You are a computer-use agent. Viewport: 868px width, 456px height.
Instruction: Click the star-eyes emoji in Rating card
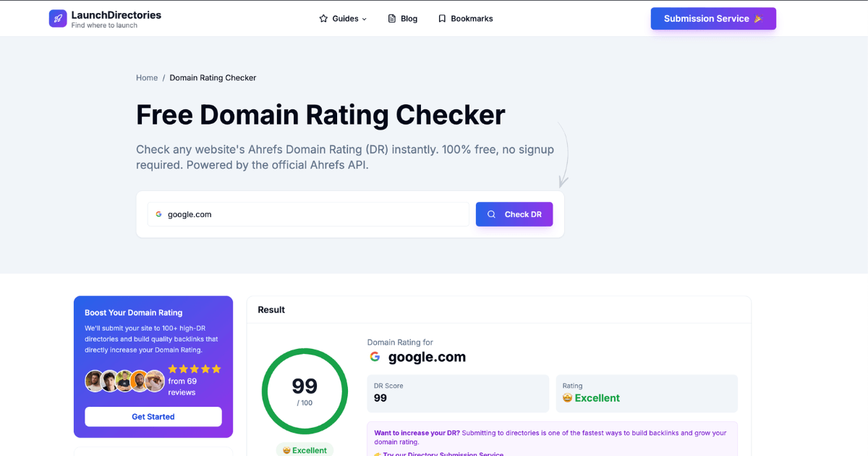(568, 398)
